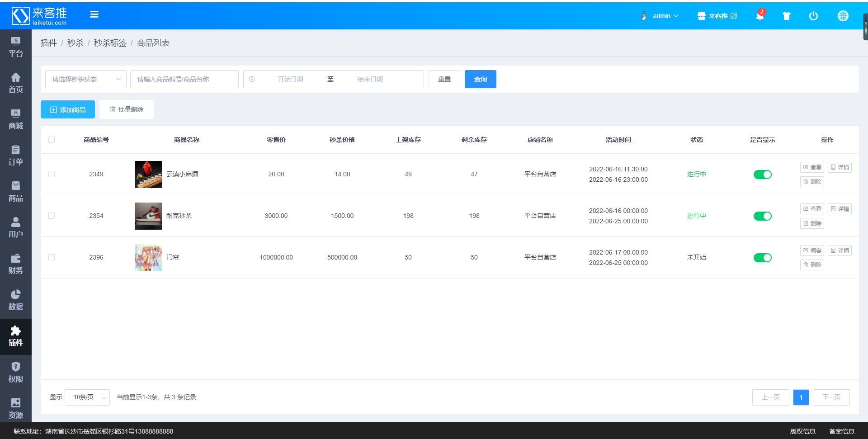The width and height of the screenshot is (868, 439).
Task: Click 查看 for product 2349
Action: click(812, 167)
